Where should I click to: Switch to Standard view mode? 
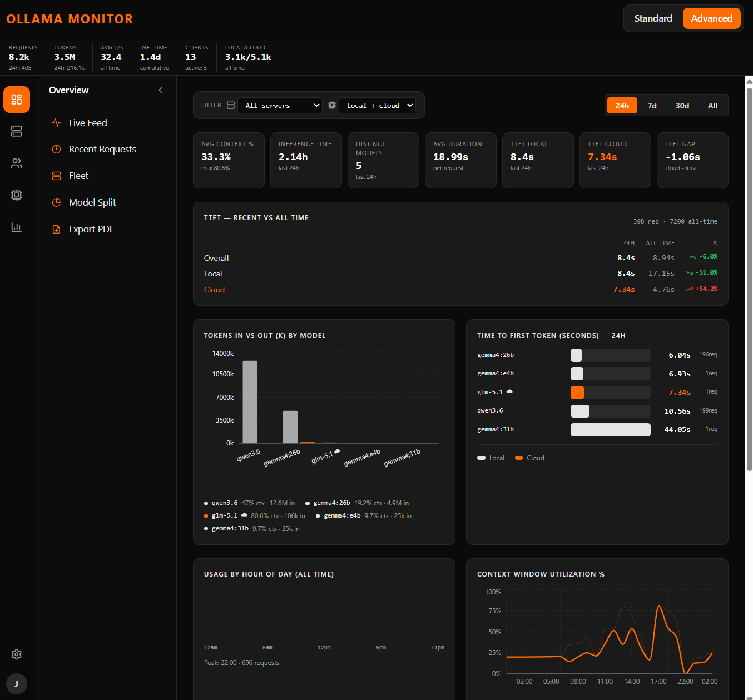653,18
